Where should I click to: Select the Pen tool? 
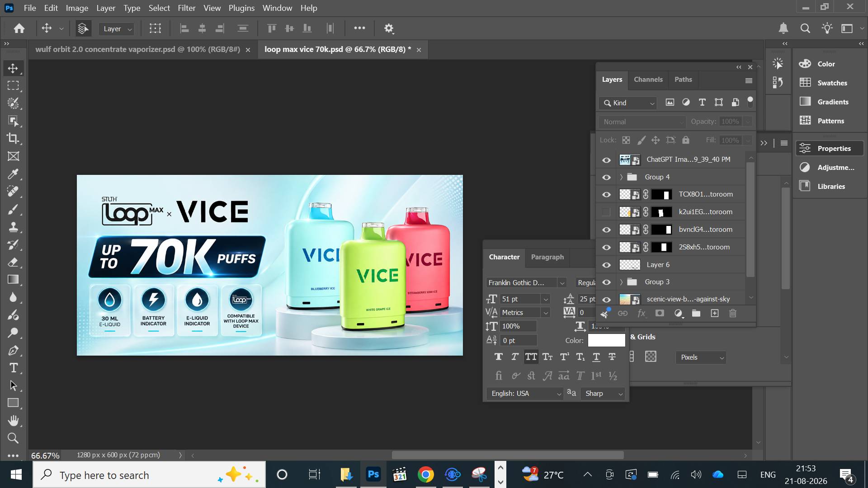pyautogui.click(x=13, y=350)
